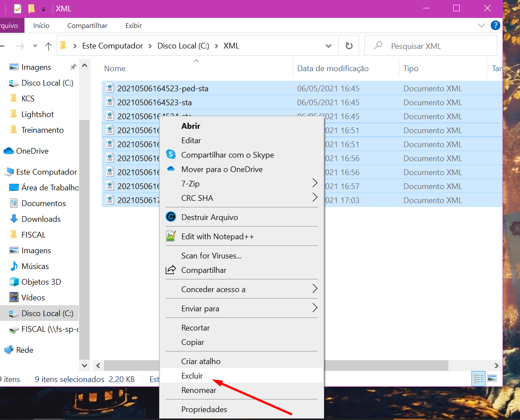Viewport: 520px width, 420px height.
Task: Sort by Tipo column header
Action: tap(411, 68)
